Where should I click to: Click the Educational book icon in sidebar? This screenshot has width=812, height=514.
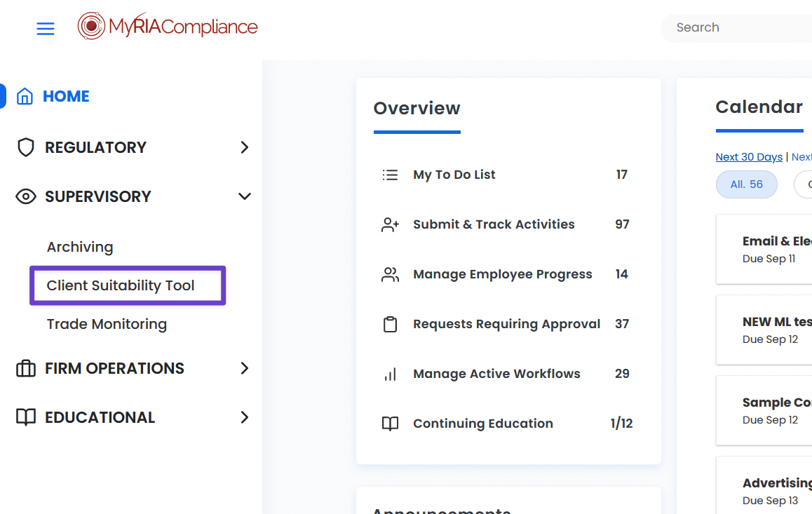coord(26,417)
